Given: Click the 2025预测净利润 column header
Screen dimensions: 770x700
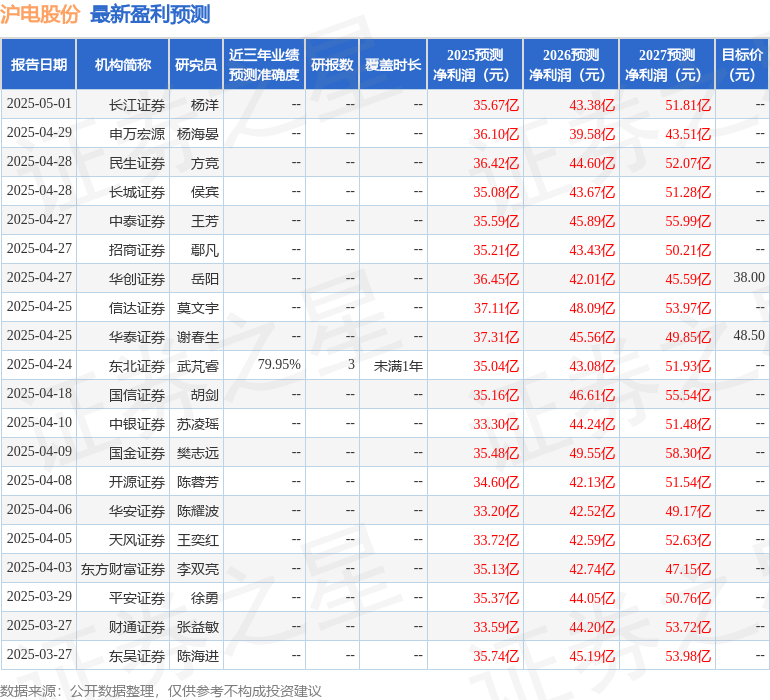Looking at the screenshot, I should coord(475,65).
